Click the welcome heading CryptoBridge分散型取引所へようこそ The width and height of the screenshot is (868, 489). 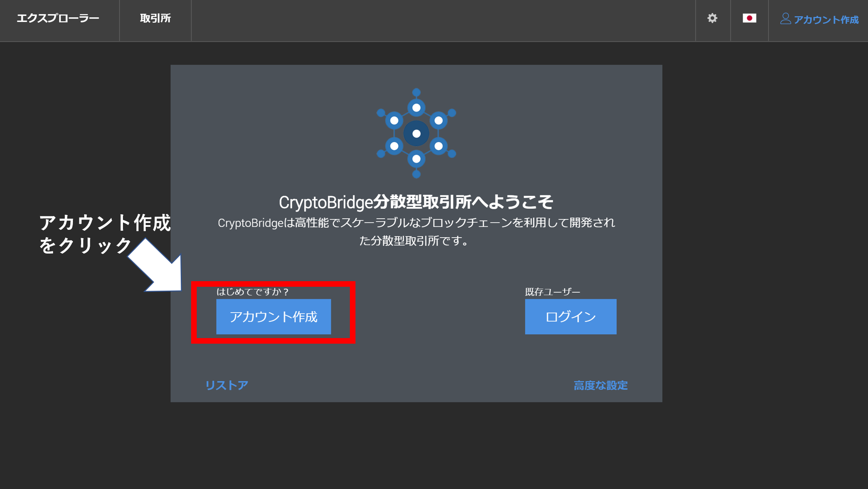416,202
